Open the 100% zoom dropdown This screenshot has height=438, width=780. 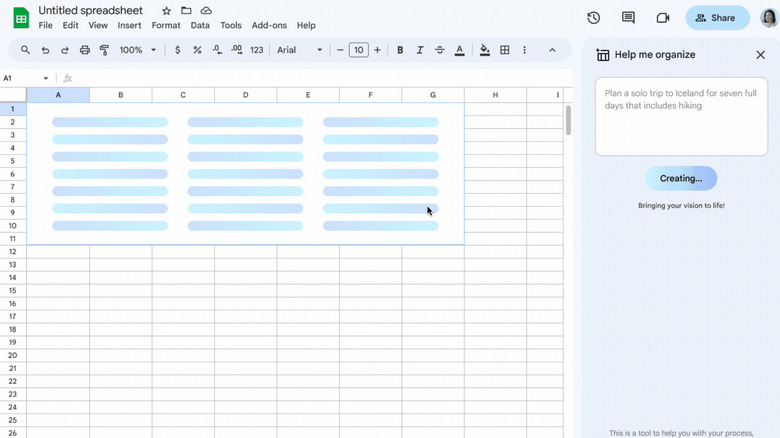pos(136,50)
